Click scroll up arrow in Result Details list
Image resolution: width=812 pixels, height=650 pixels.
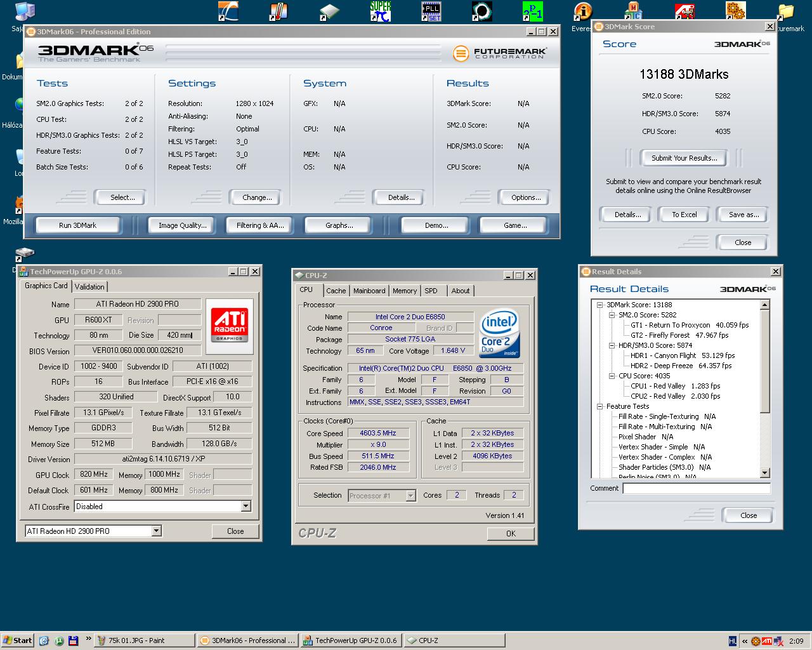(x=765, y=305)
